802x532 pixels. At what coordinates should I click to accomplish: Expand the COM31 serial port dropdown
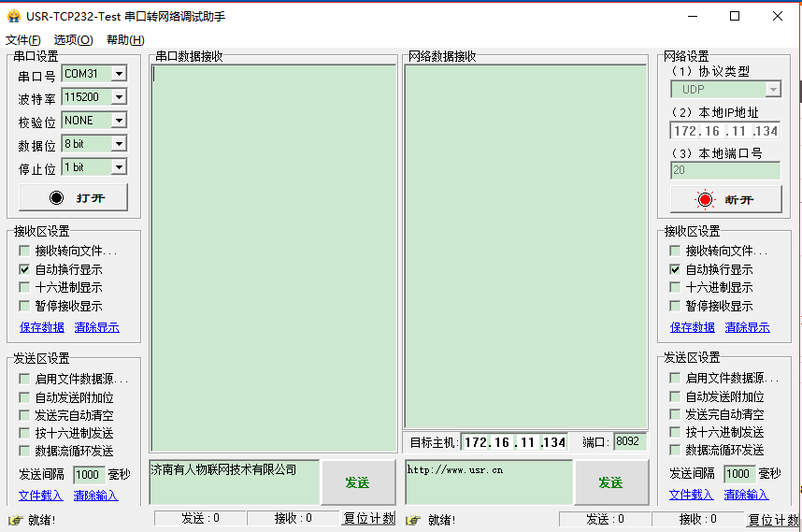point(119,74)
